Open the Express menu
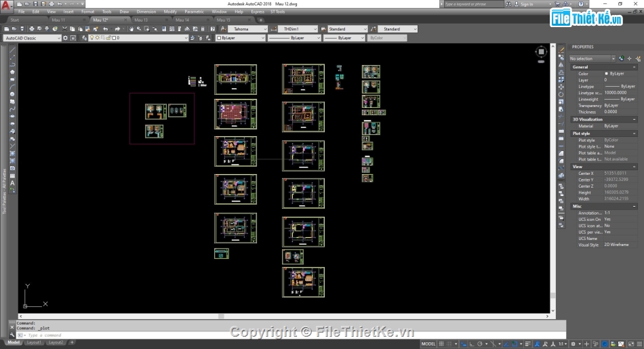 (258, 12)
